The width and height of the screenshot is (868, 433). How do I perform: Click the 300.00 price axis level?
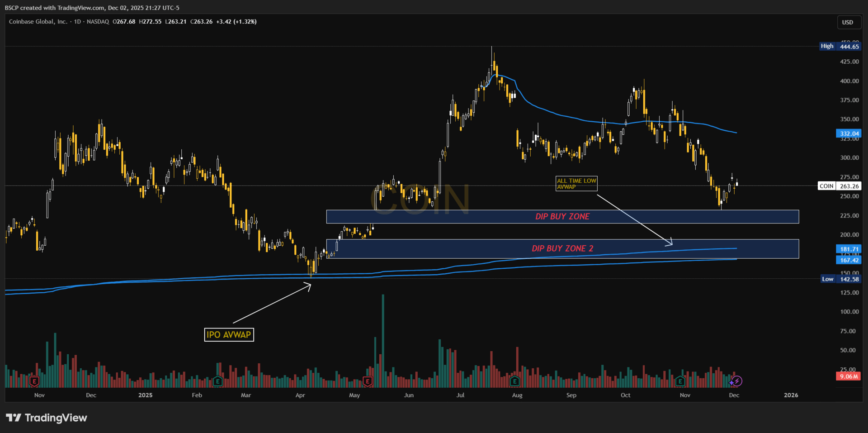point(849,157)
